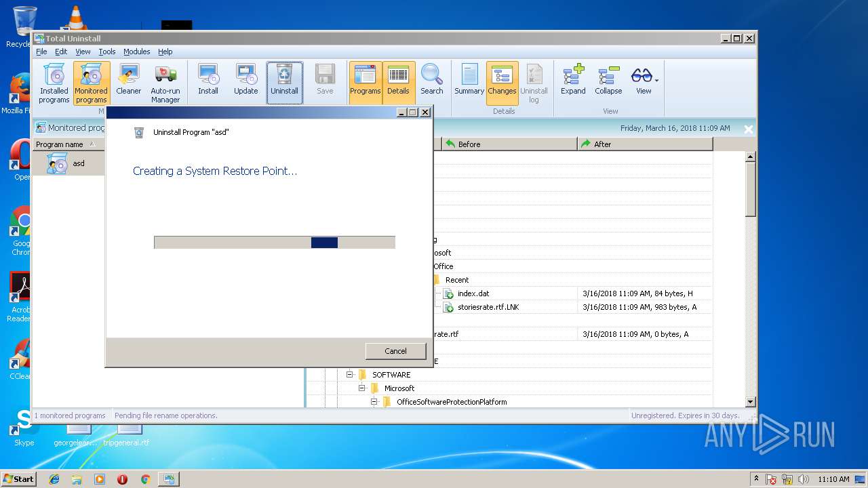Open the View menu
The image size is (868, 488).
83,52
